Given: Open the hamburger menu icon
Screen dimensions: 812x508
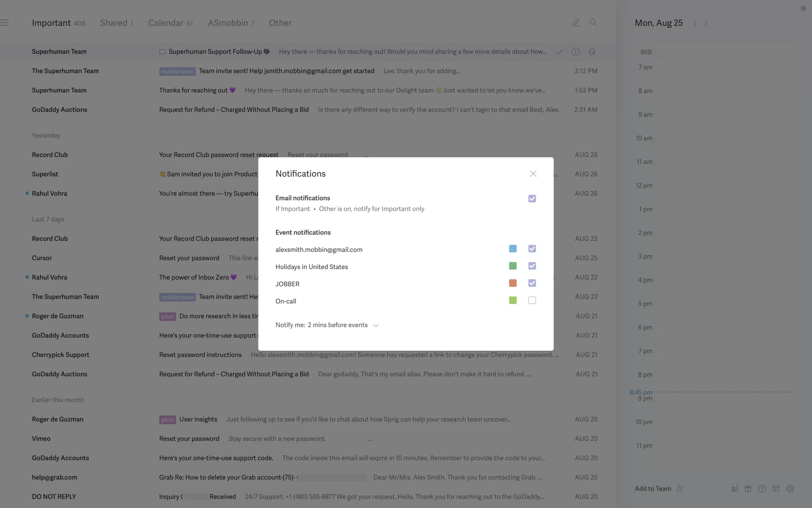Looking at the screenshot, I should (5, 23).
